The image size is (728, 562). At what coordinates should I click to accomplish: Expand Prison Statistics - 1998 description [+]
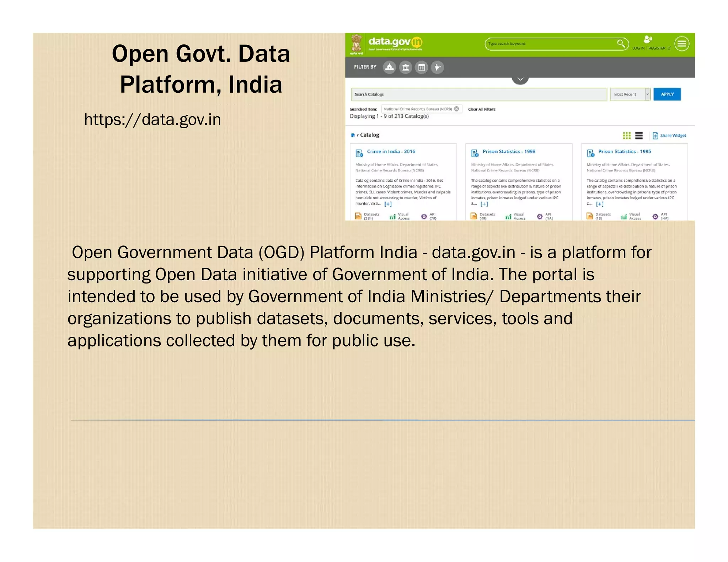tap(484, 204)
